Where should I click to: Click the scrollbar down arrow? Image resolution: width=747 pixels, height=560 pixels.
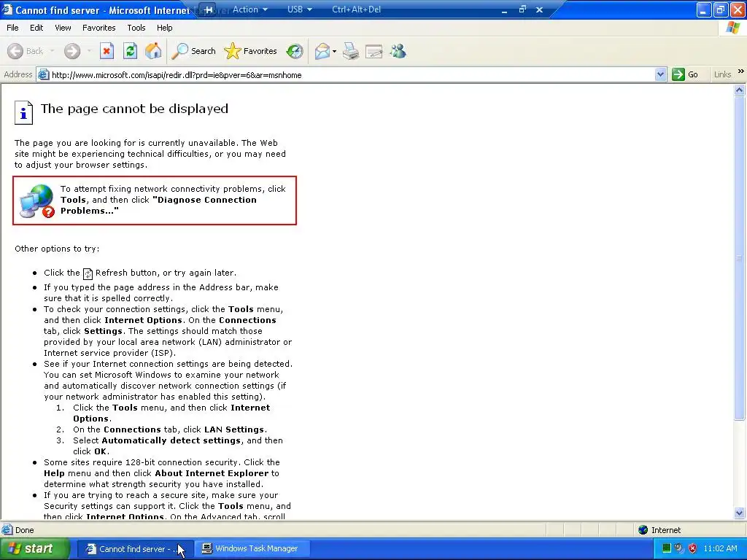pos(740,513)
